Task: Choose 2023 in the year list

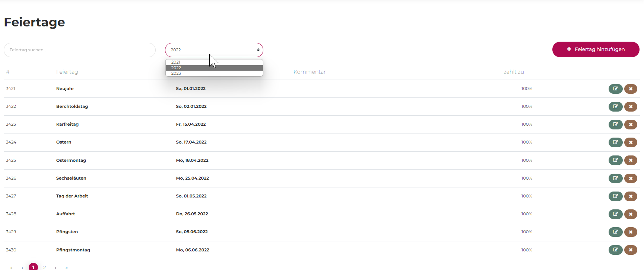Action: pyautogui.click(x=176, y=74)
